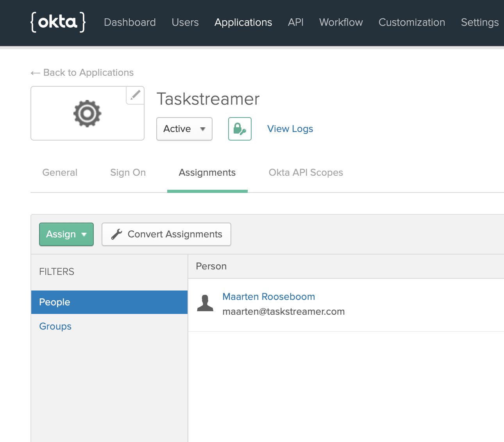Image resolution: width=504 pixels, height=442 pixels.
Task: Open the Dashboard menu
Action: [130, 22]
